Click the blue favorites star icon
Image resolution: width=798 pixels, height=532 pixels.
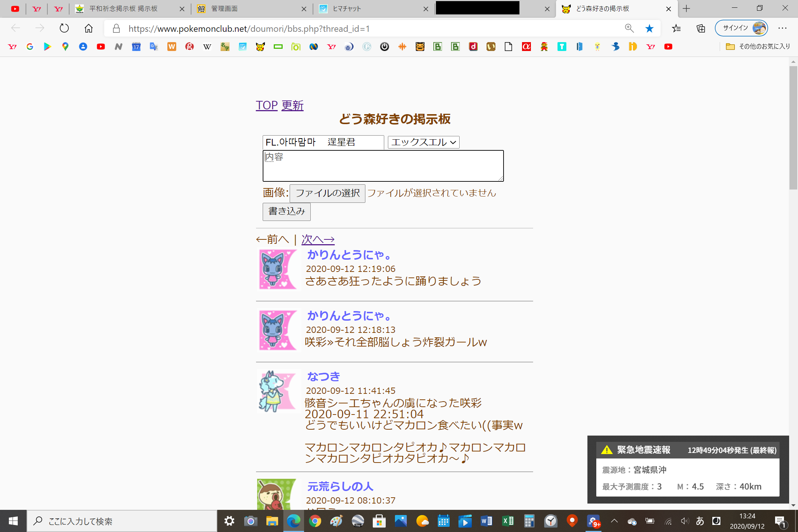[649, 28]
